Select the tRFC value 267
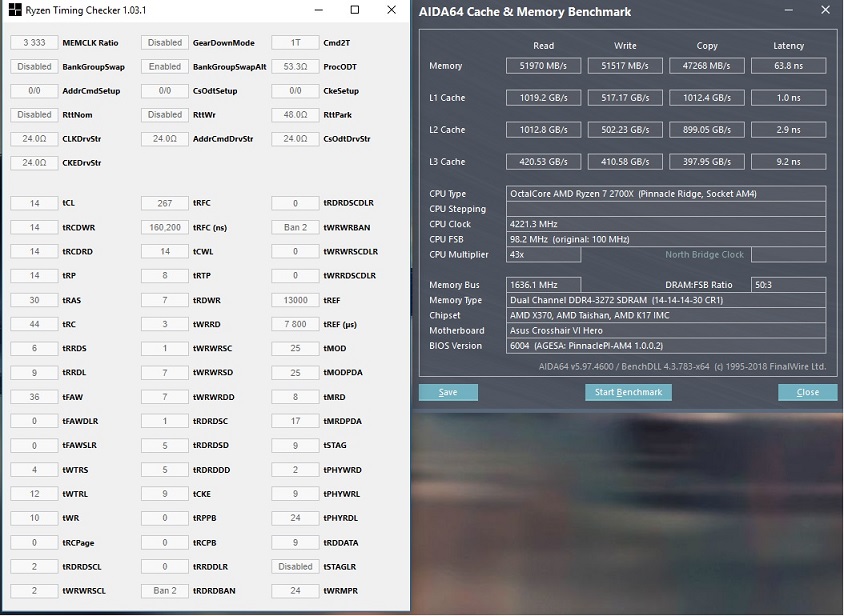Viewport: 844px width, 616px height. tap(165, 203)
